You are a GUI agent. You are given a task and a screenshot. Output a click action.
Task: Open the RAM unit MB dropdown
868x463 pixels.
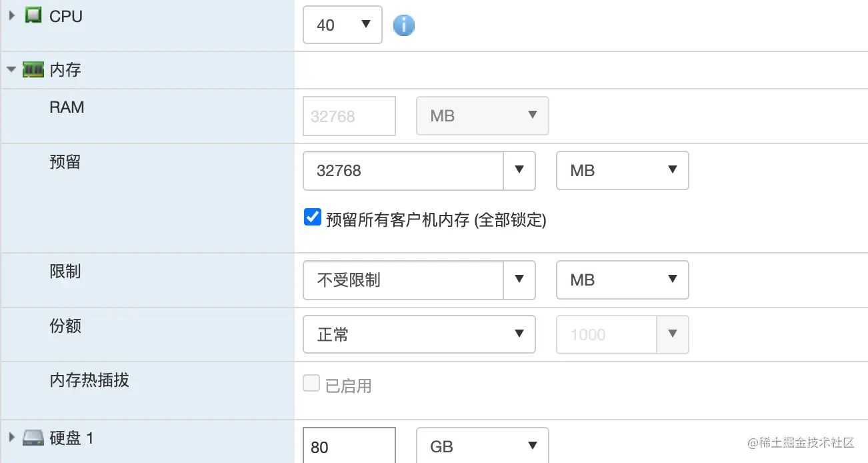point(483,116)
